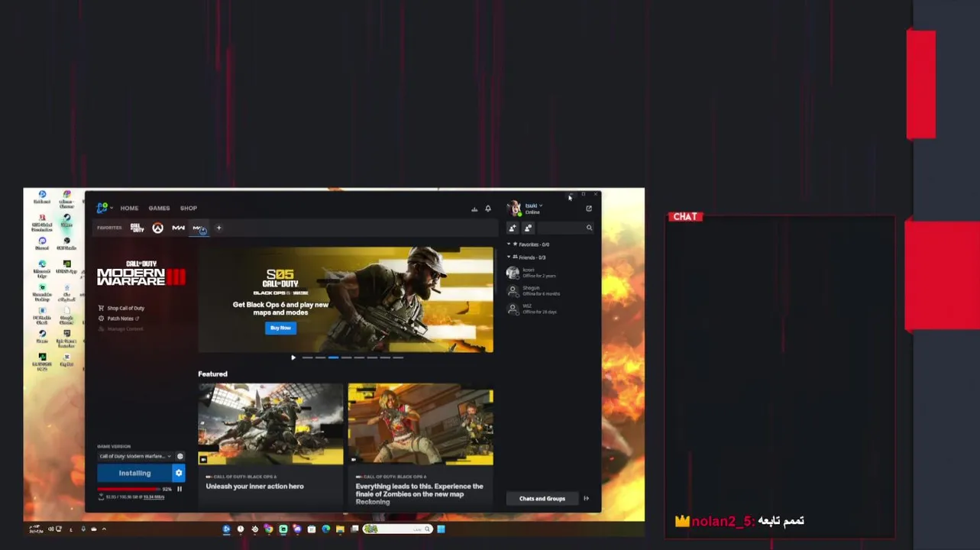Click the region globe icon
Viewport: 980px width, 550px height.
point(180,456)
